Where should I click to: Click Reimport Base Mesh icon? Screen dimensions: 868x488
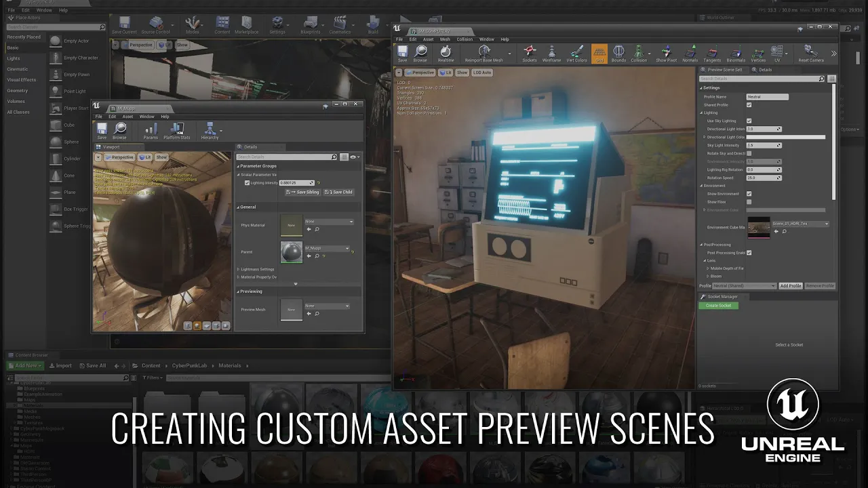coord(484,53)
